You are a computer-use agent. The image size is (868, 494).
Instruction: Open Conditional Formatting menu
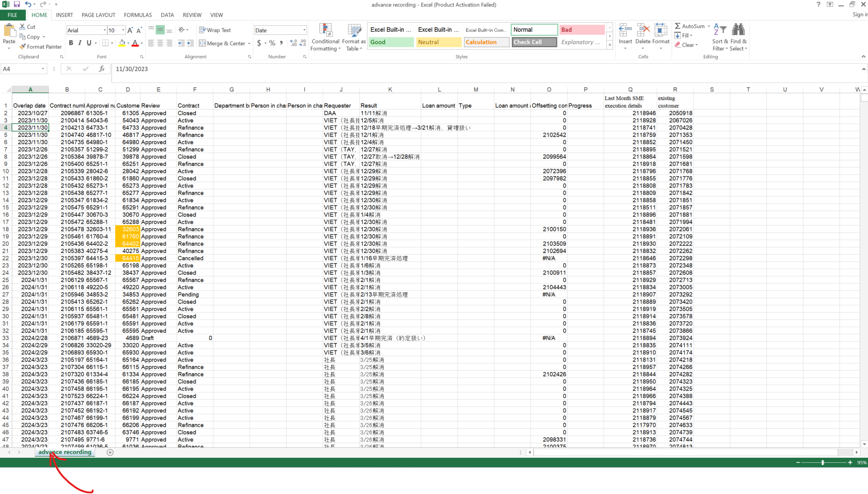tap(326, 37)
